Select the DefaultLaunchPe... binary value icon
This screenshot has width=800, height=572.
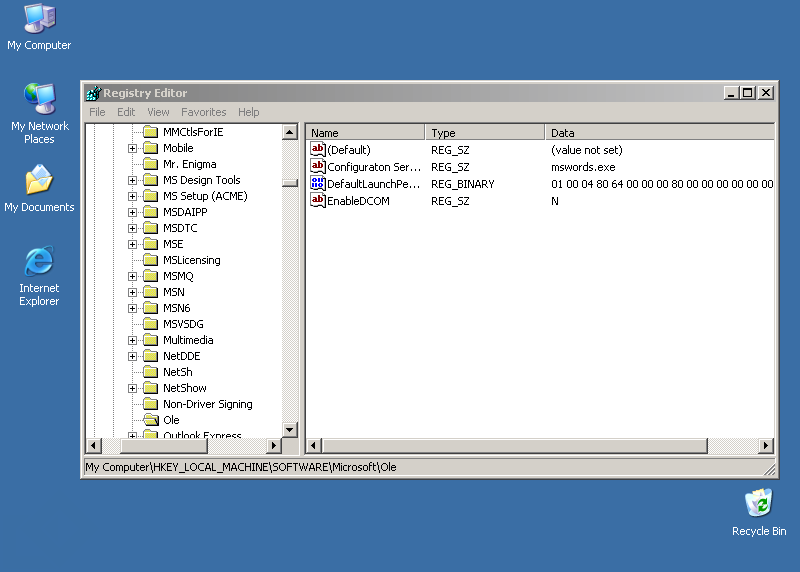click(317, 184)
